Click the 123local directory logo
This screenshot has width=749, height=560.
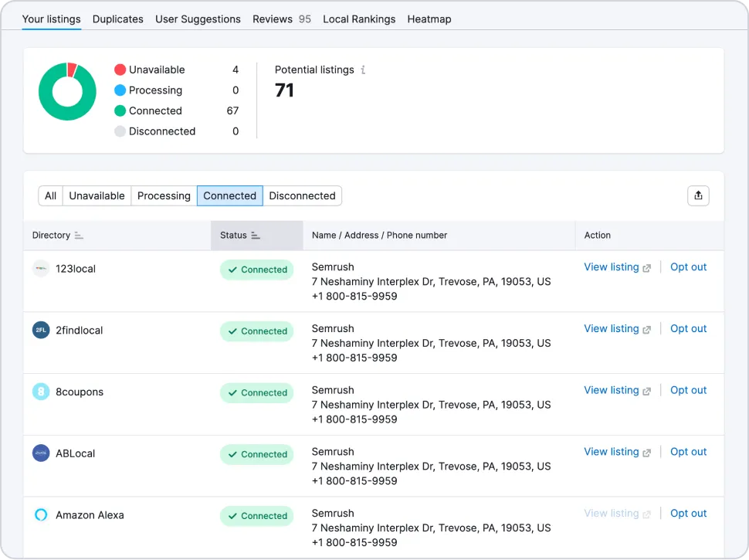click(x=41, y=269)
